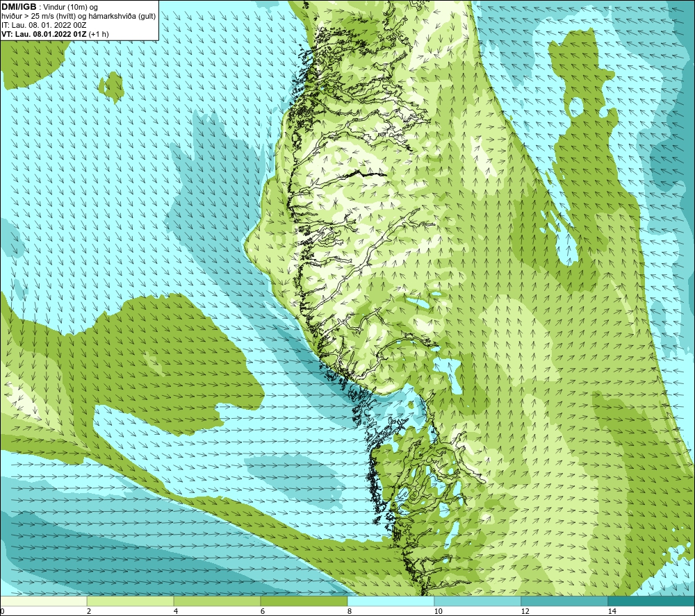Click the 'IT: Lau. 08. 01. 2022 00Z' line
This screenshot has width=695, height=616.
click(43, 25)
